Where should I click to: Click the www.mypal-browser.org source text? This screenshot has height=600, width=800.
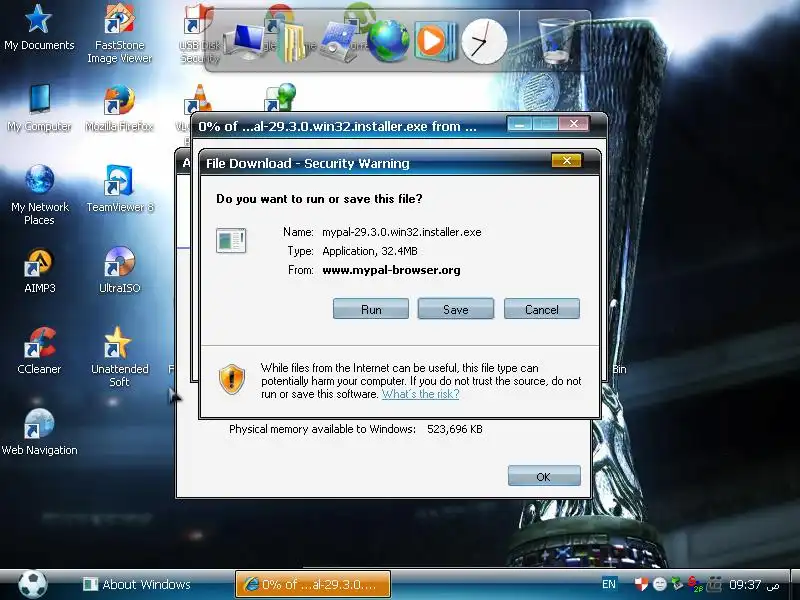point(391,270)
